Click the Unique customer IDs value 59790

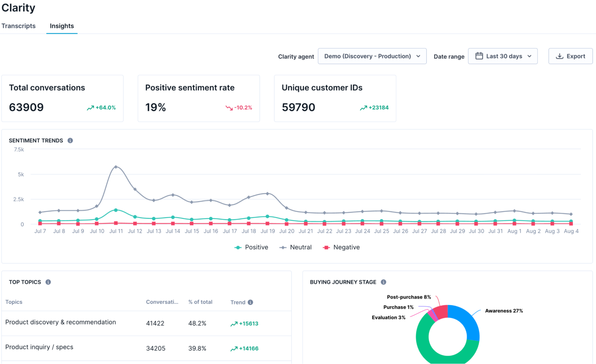pos(298,107)
